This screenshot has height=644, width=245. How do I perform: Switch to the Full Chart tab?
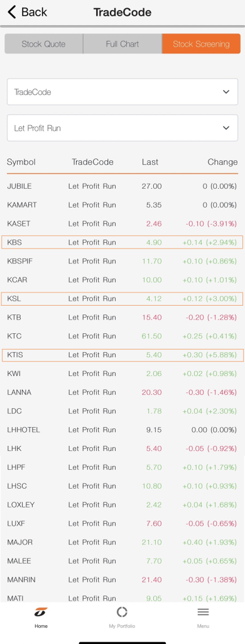[x=122, y=44]
